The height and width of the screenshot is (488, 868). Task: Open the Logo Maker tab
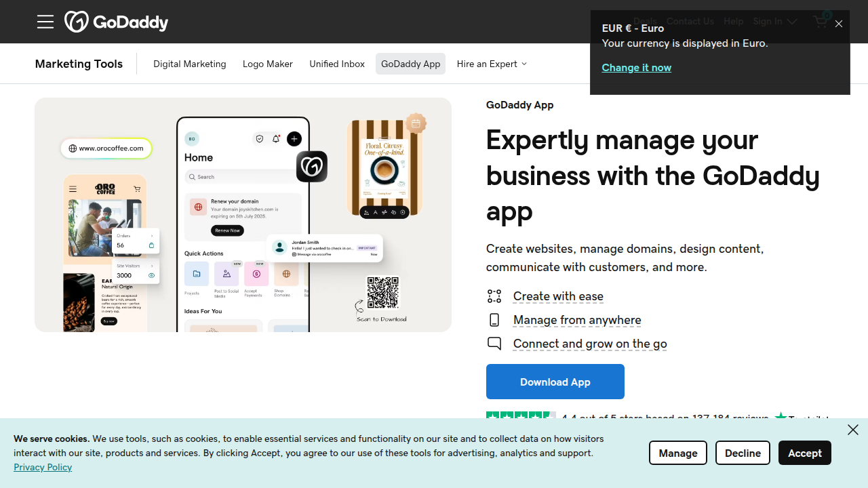[268, 64]
